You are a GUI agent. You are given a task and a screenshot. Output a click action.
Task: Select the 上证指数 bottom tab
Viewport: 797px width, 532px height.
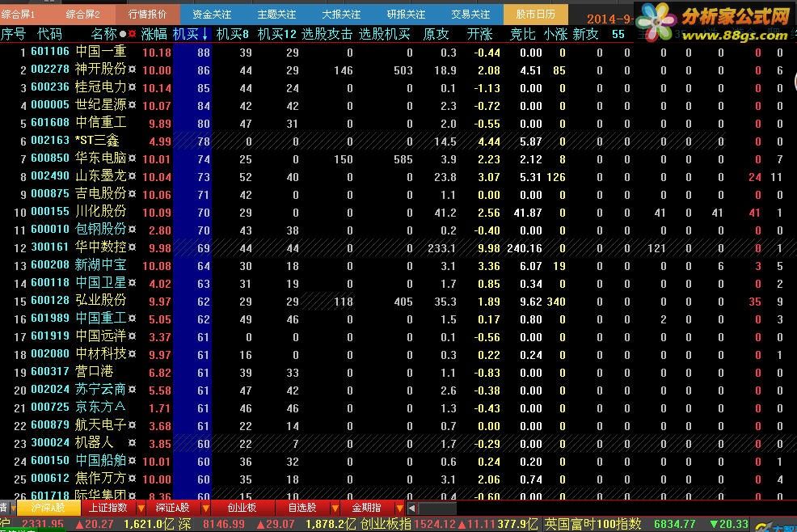(x=108, y=508)
